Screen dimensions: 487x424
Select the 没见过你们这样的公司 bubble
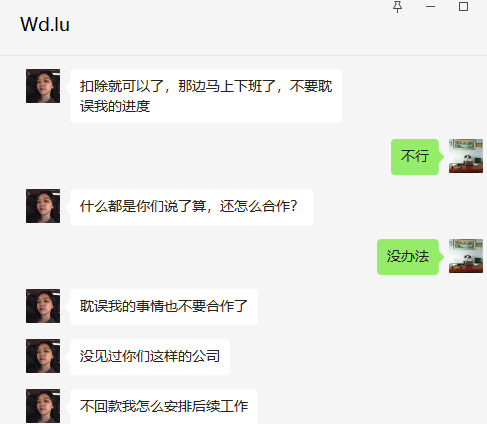point(150,357)
